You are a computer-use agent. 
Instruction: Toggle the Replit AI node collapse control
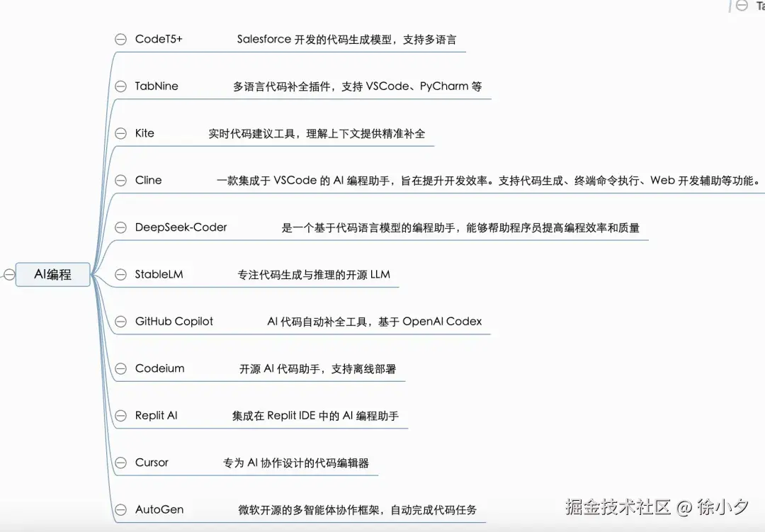(120, 415)
